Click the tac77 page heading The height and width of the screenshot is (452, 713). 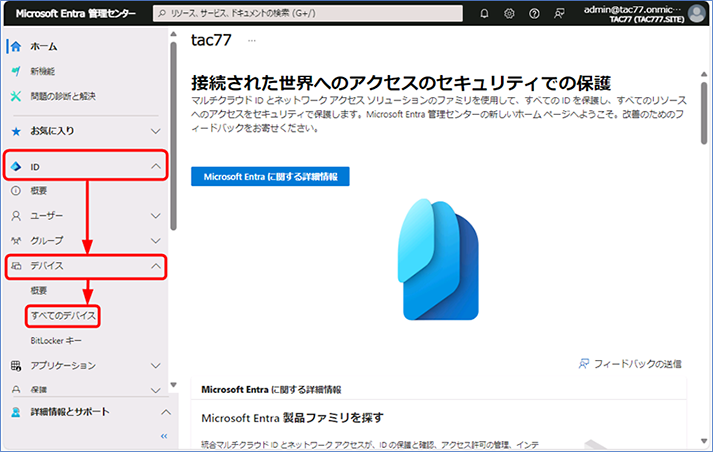211,40
